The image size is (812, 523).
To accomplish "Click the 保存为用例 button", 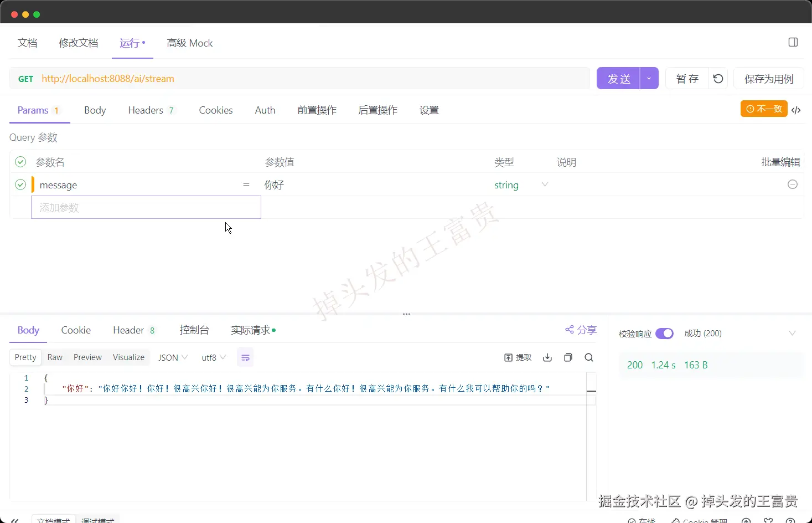I will coord(768,79).
